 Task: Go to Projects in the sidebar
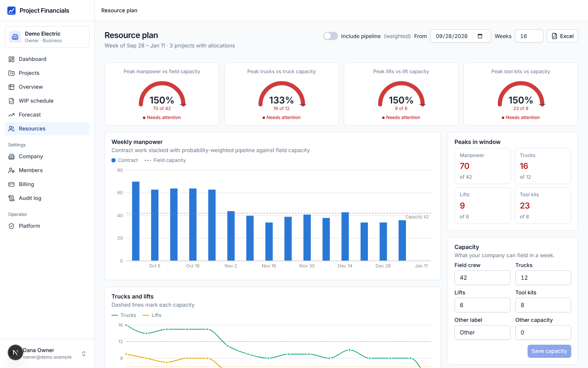point(47,73)
